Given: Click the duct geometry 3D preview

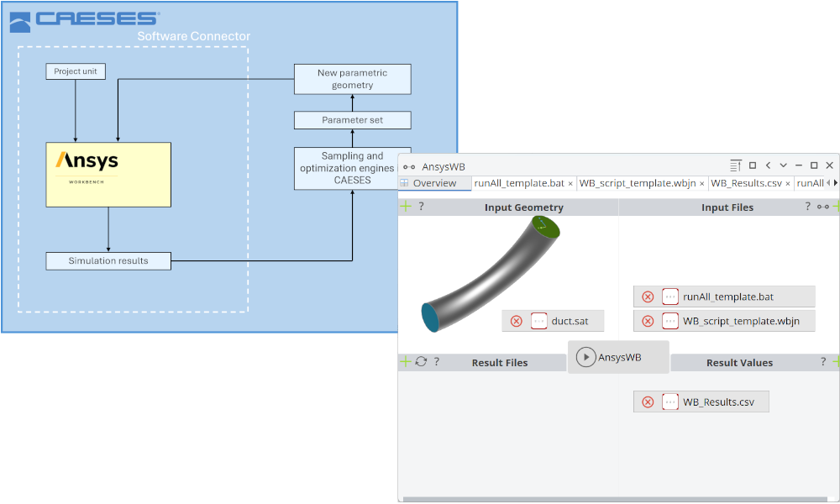Looking at the screenshot, I should pyautogui.click(x=491, y=273).
